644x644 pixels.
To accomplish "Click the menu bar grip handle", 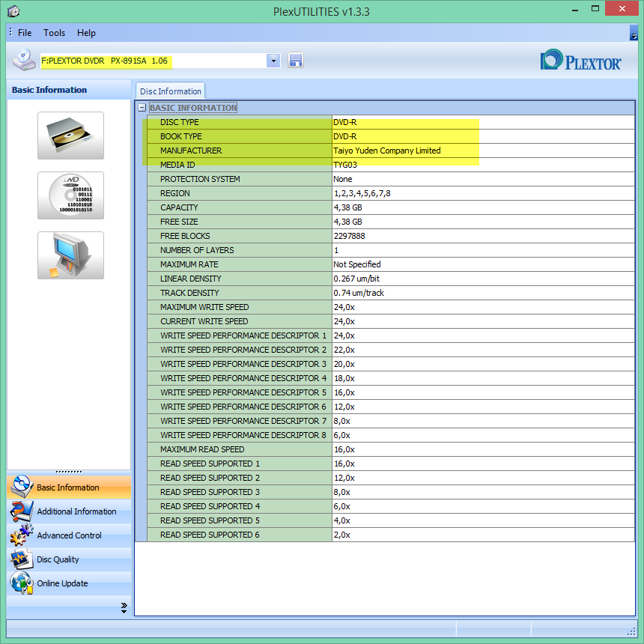I will click(x=10, y=32).
